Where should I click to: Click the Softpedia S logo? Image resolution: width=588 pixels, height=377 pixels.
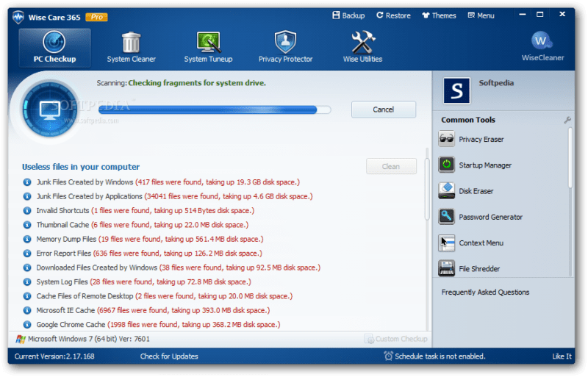pos(456,90)
